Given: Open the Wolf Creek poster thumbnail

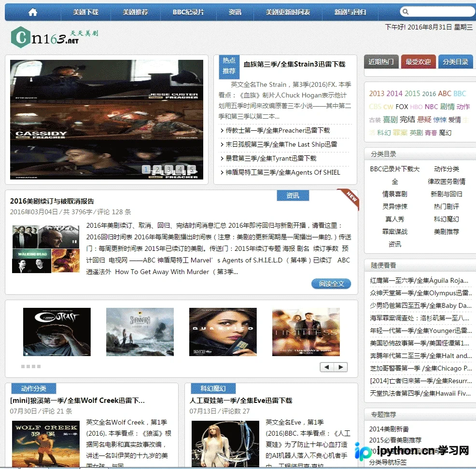Looking at the screenshot, I should [x=46, y=443].
